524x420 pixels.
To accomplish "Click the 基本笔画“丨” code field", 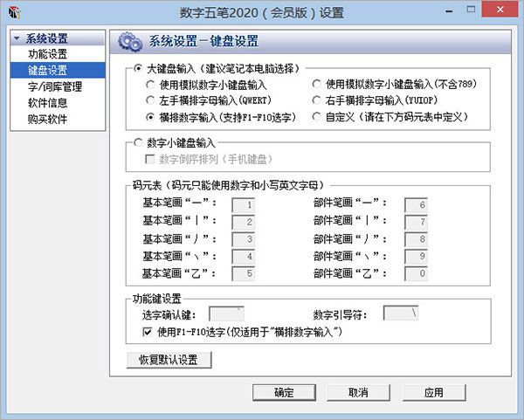I will (x=244, y=222).
